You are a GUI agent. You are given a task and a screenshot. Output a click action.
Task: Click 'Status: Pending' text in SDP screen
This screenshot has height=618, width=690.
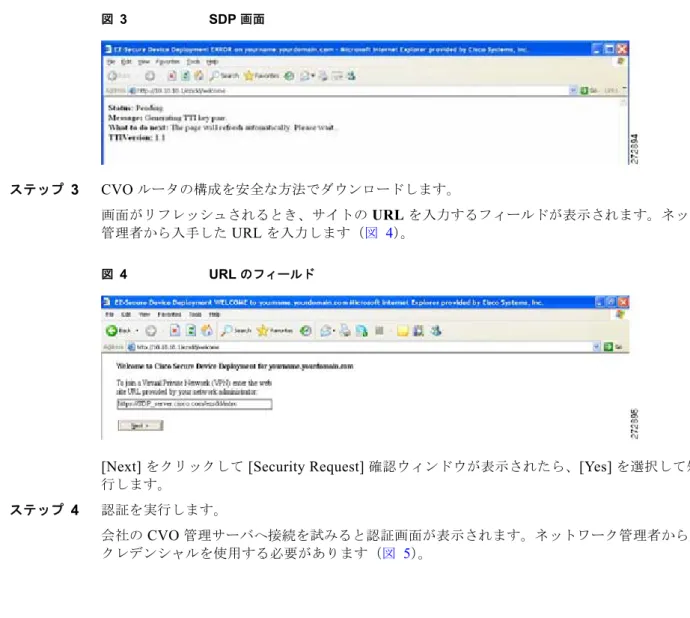tap(136, 108)
